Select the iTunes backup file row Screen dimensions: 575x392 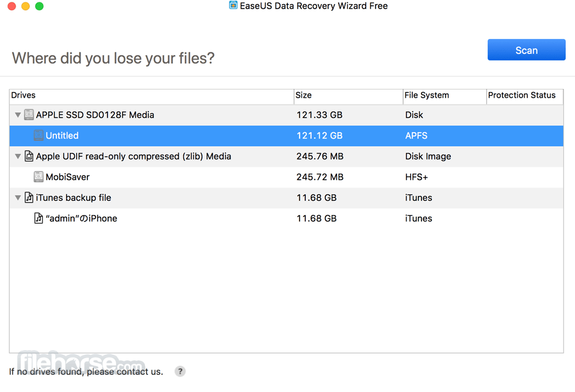pos(286,198)
